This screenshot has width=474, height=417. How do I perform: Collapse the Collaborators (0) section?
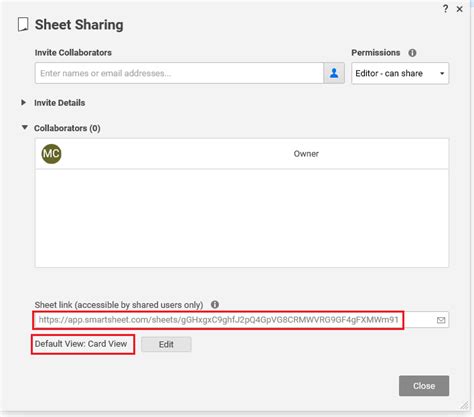24,127
